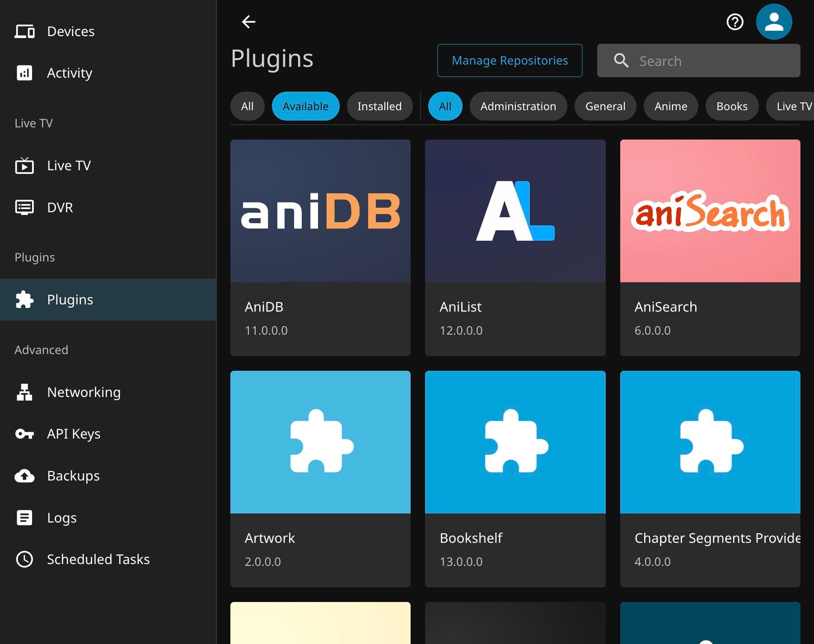Select the Available status filter chip
The height and width of the screenshot is (644, 814).
tap(305, 107)
